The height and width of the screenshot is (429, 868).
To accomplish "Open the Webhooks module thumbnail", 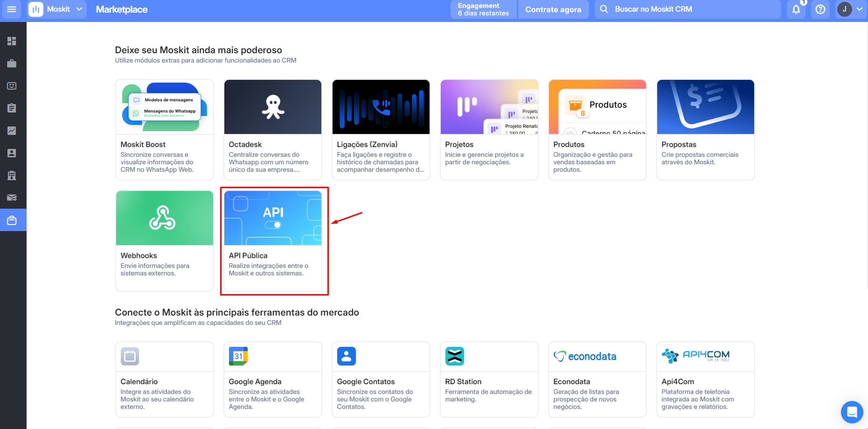I will [165, 218].
